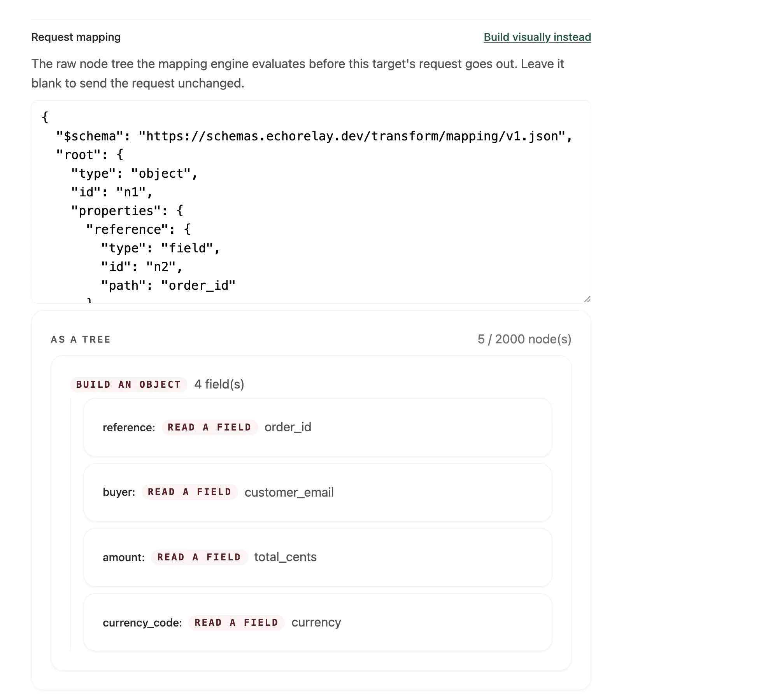This screenshot has height=700, width=775.
Task: Click the '"type": "field"' JSON line
Action: (x=161, y=248)
